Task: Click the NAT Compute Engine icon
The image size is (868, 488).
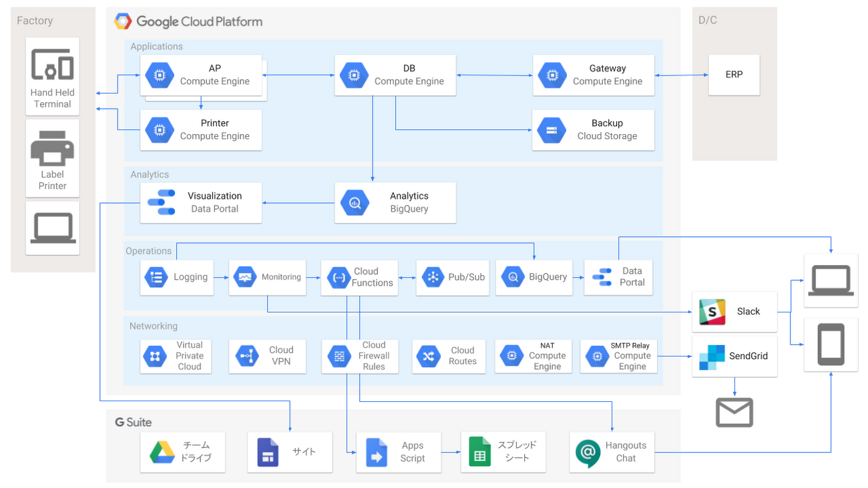Action: click(x=512, y=356)
